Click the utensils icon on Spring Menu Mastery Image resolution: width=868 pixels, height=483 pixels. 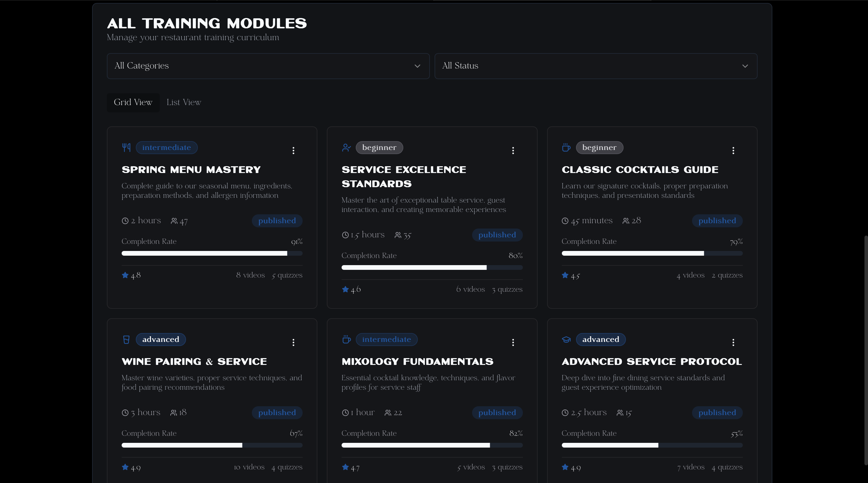pyautogui.click(x=126, y=147)
